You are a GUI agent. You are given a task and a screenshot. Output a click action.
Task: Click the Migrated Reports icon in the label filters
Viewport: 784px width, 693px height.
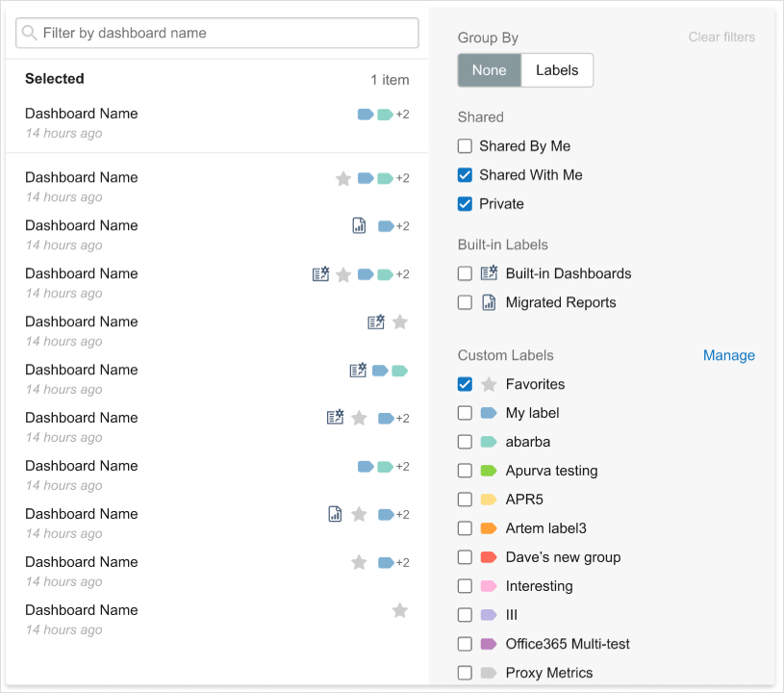(489, 302)
